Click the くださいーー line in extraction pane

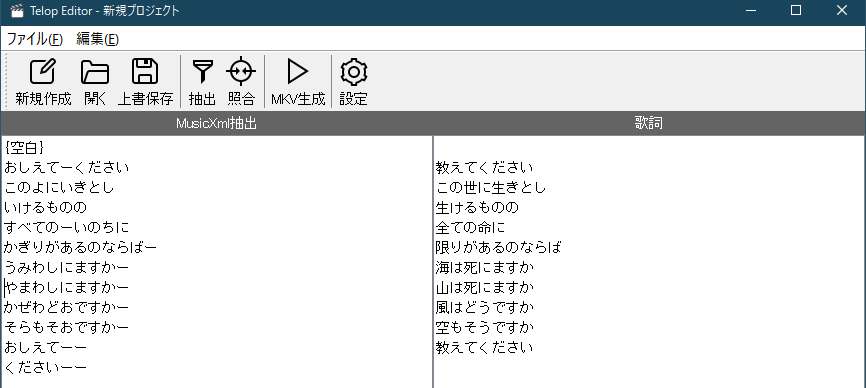coord(45,368)
